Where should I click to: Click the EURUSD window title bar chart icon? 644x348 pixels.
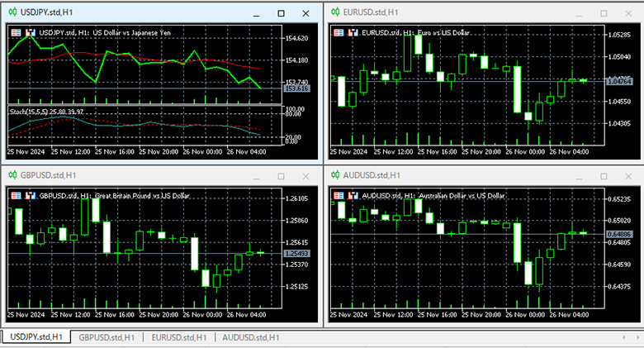pyautogui.click(x=335, y=12)
